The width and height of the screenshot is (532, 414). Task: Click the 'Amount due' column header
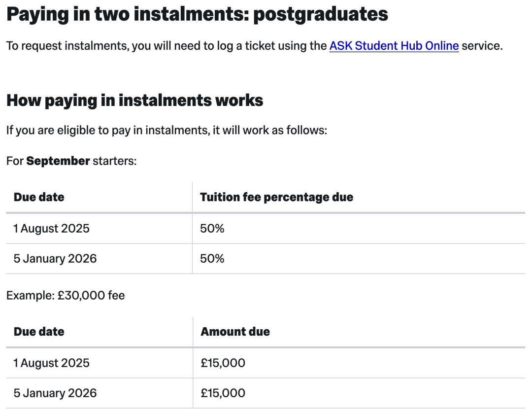(x=235, y=332)
